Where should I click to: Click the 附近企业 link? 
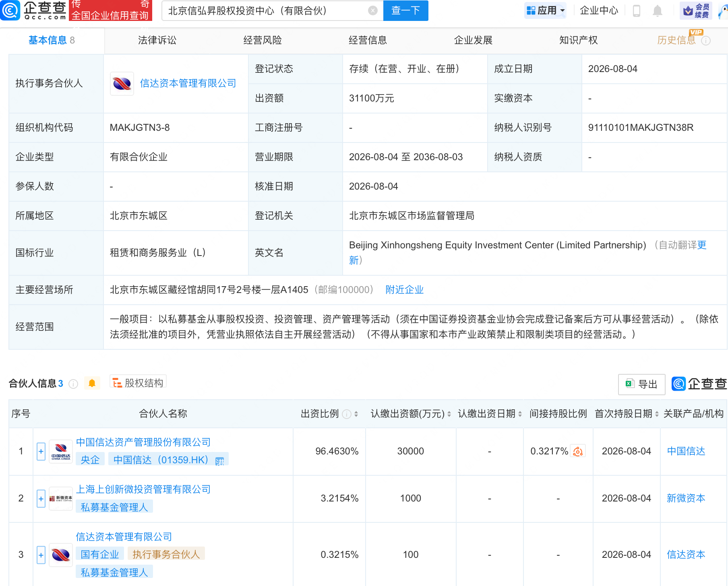pyautogui.click(x=405, y=290)
